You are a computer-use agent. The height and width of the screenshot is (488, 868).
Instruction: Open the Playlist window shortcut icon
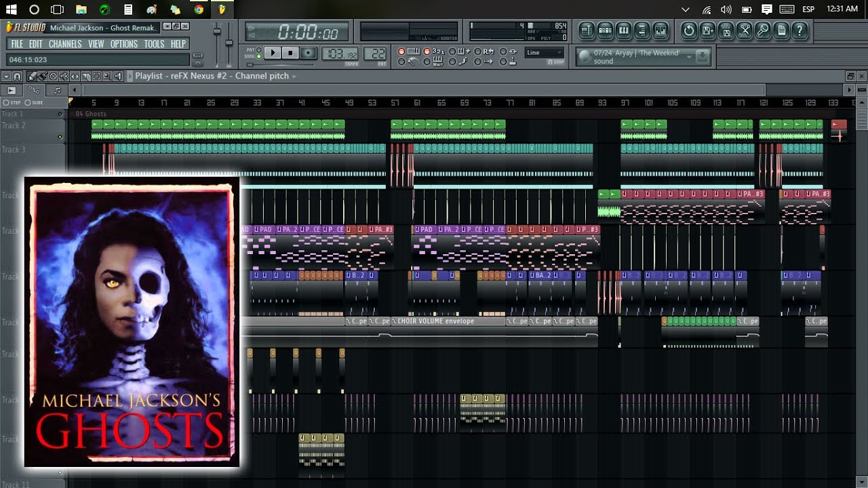tap(587, 30)
